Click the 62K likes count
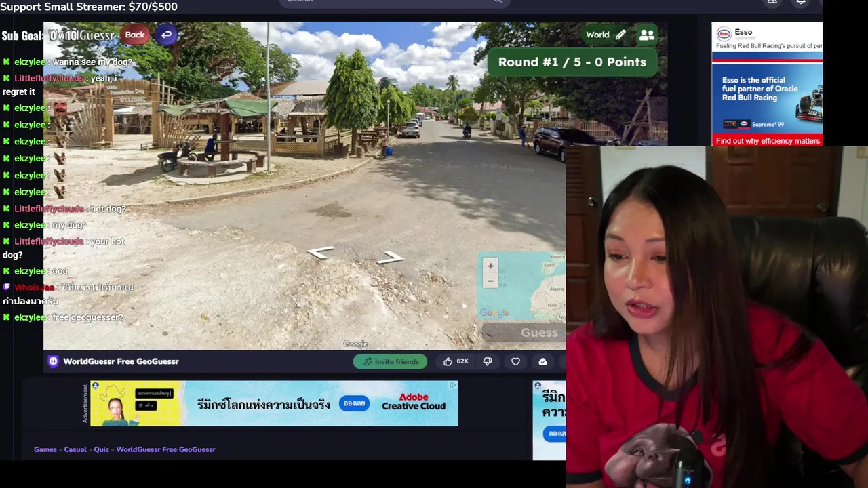Viewport: 868px width, 488px height. [x=462, y=361]
